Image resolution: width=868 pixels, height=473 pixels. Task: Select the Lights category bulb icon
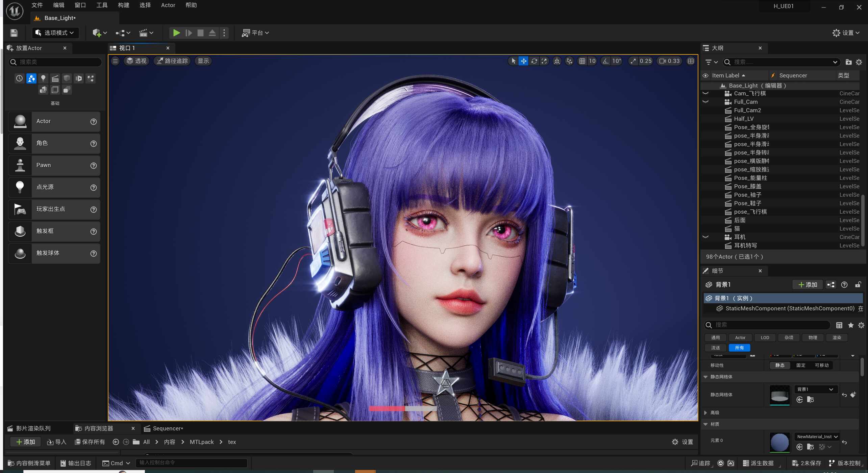point(43,78)
